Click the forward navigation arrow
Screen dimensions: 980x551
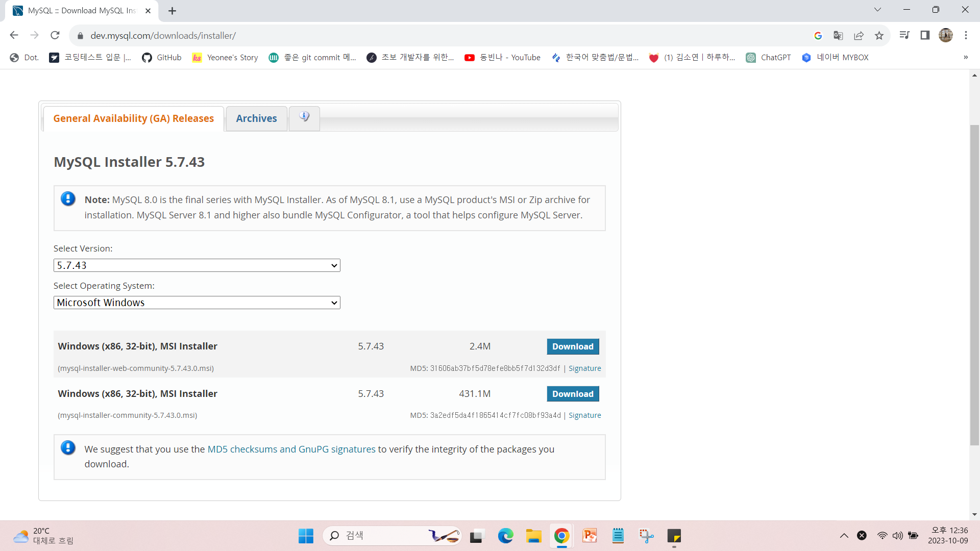pos(35,35)
